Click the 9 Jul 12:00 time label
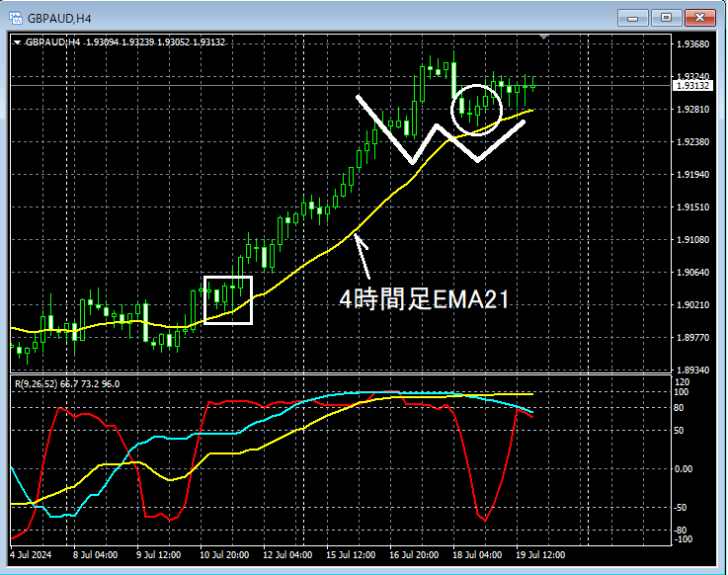Screen dimensions: 728x575 tap(158, 555)
